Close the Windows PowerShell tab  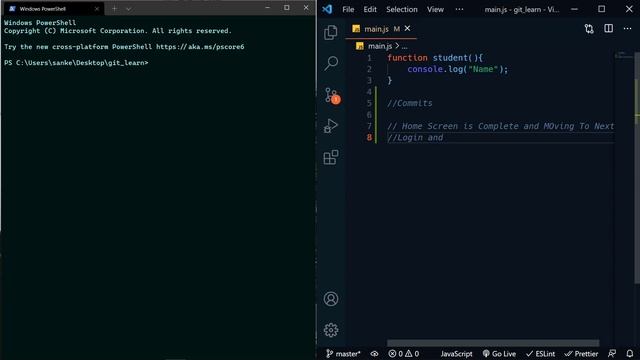point(97,9)
